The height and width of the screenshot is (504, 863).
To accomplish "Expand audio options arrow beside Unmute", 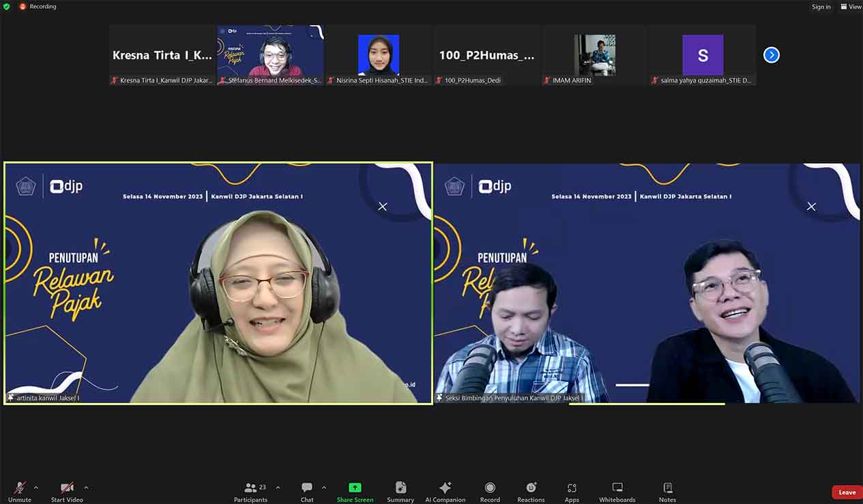I will click(36, 488).
